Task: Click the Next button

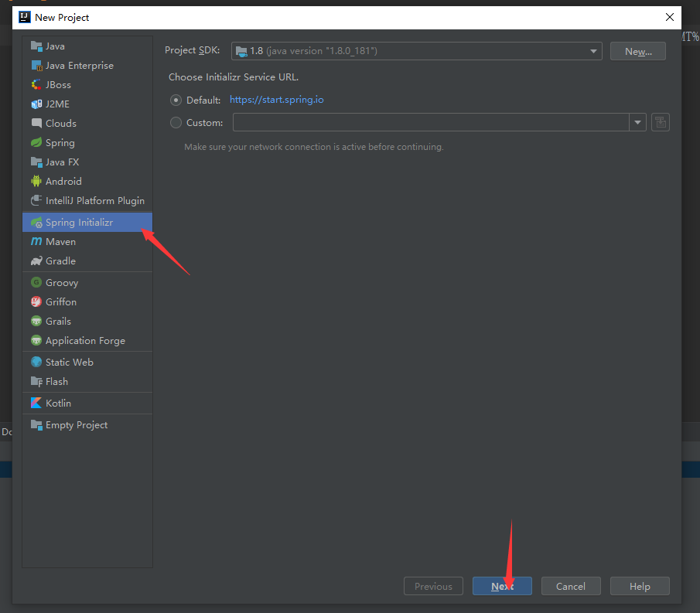Action: (x=502, y=586)
